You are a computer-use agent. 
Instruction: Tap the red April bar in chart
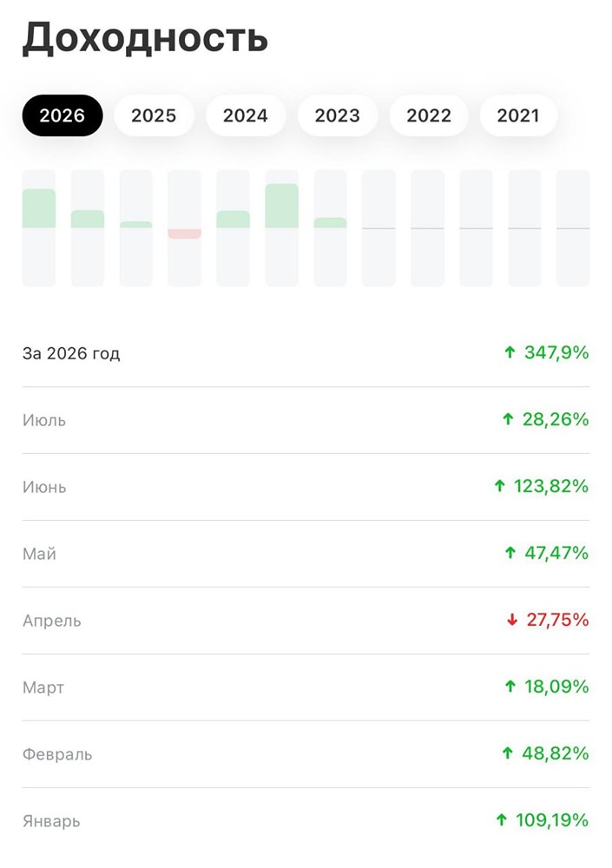[x=184, y=233]
